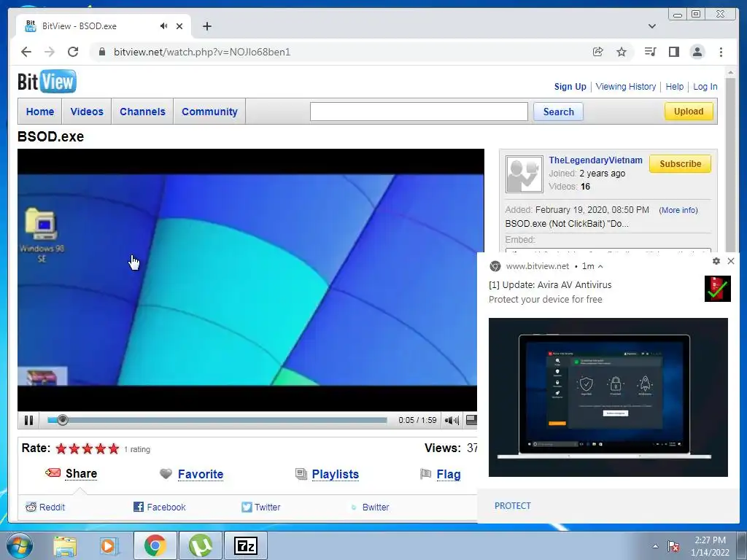Close the Avira notification popup
Viewport: 747px width, 560px height.
pos(731,261)
